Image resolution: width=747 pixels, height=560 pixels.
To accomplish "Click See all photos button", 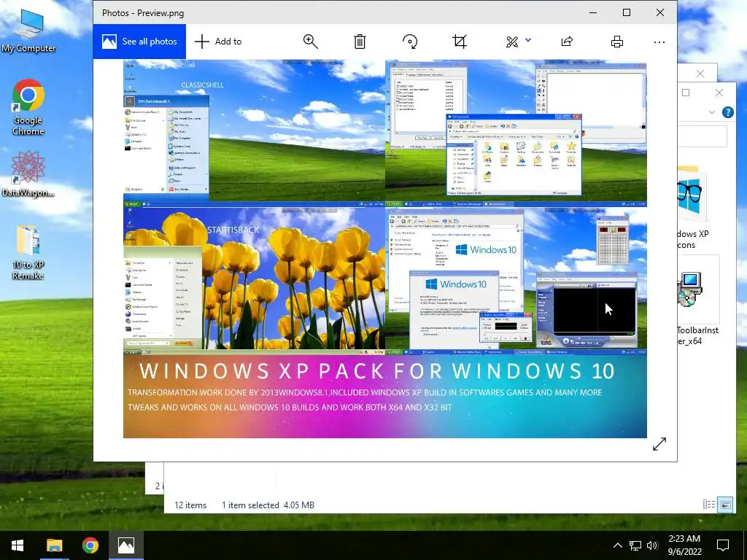I will click(x=139, y=42).
